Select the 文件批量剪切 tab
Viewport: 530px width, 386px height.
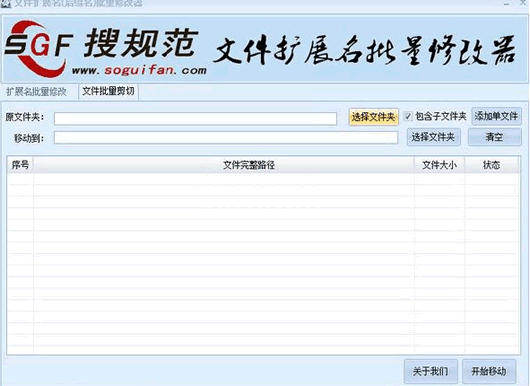tap(108, 92)
